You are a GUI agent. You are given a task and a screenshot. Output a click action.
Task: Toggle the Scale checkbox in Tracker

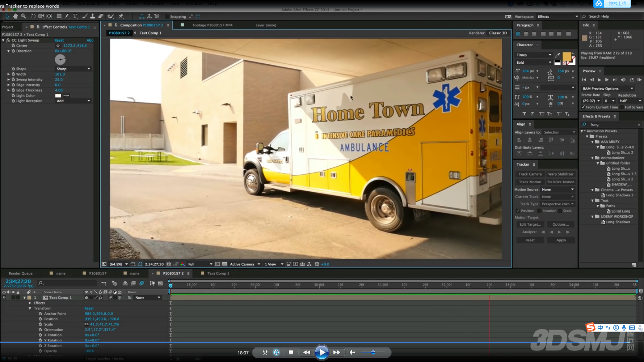560,211
